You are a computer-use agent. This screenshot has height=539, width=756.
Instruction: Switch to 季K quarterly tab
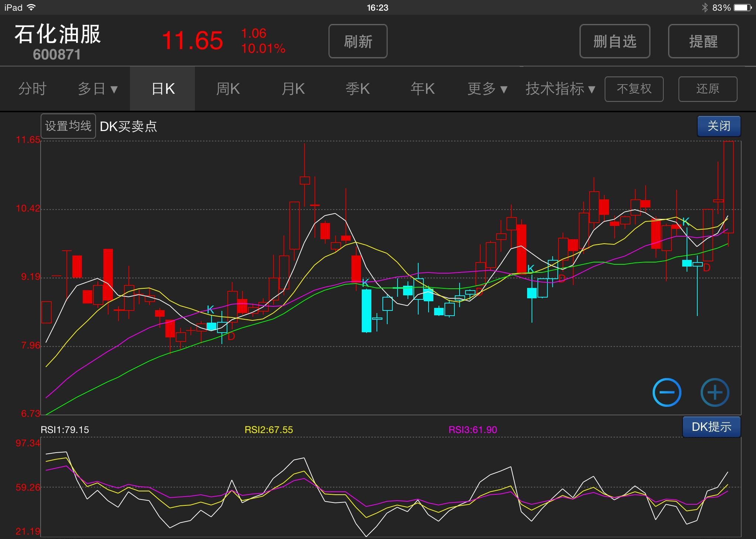click(x=358, y=89)
